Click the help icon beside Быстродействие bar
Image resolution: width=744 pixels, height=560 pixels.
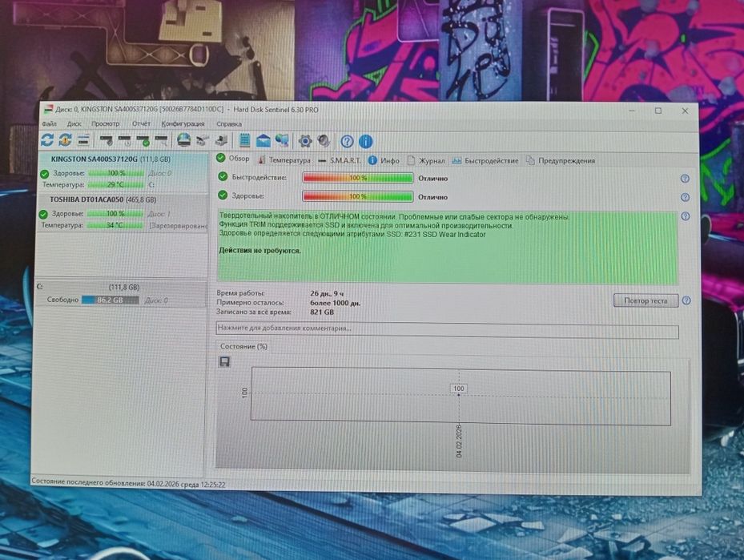pyautogui.click(x=685, y=179)
